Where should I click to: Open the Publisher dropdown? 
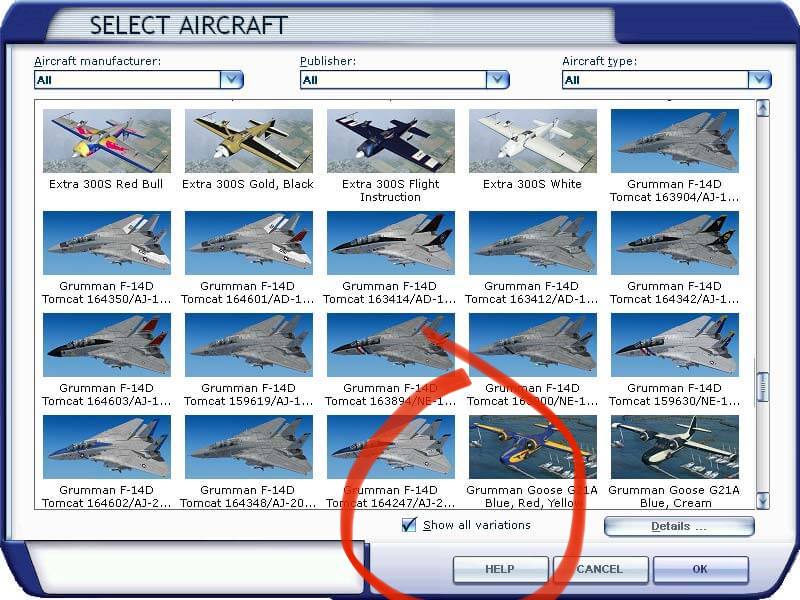[497, 80]
